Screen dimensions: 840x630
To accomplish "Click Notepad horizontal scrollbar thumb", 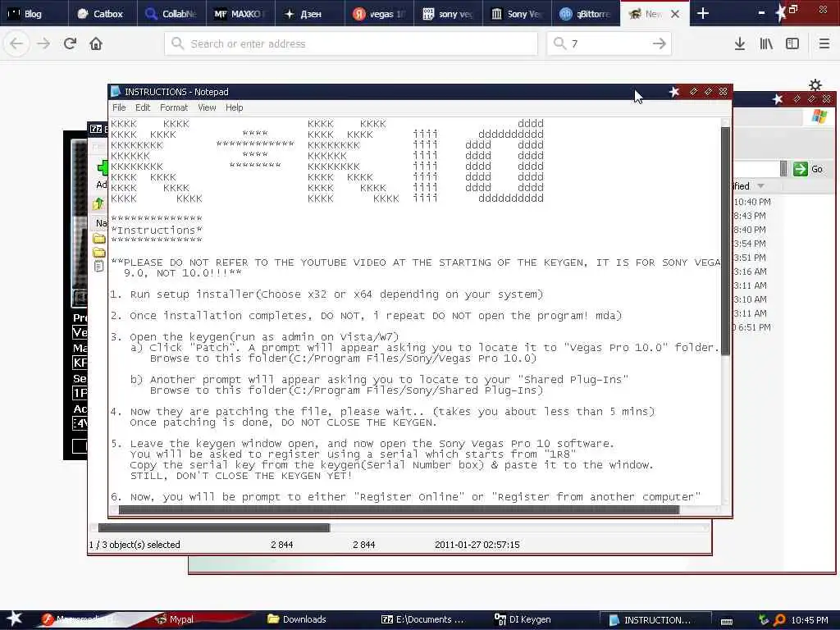I will (x=399, y=510).
